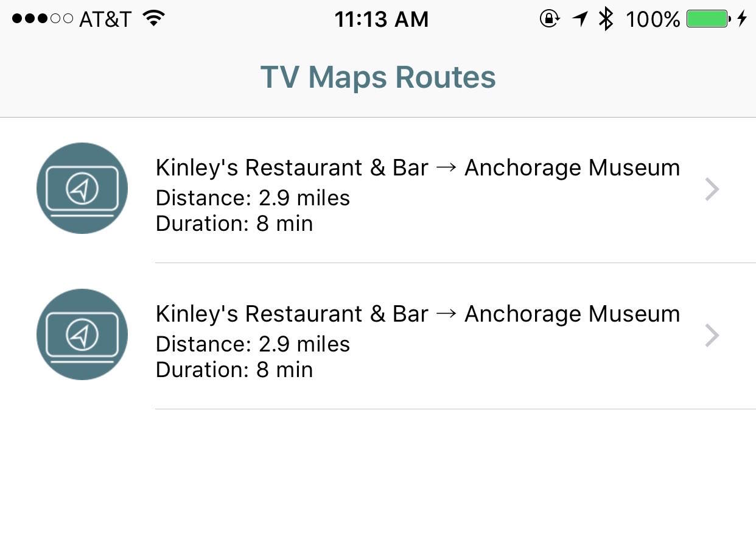Click the cellular signal strength dots
This screenshot has width=756, height=558.
[42, 19]
